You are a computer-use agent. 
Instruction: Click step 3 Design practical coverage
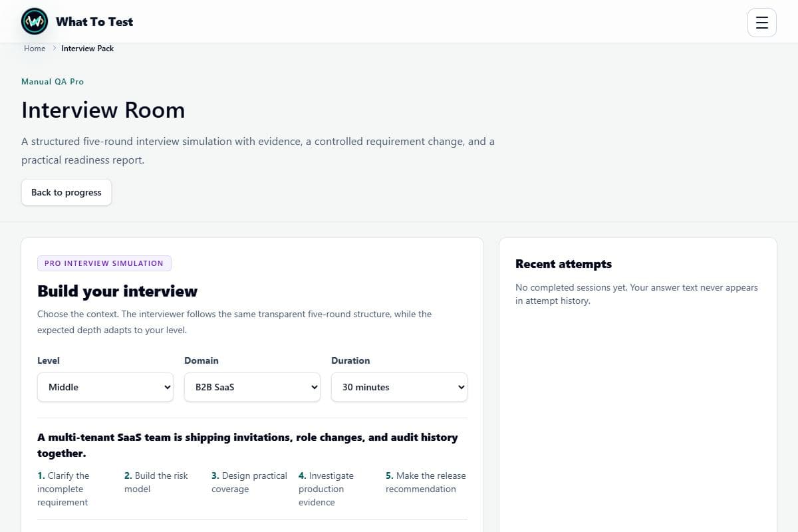(x=249, y=482)
